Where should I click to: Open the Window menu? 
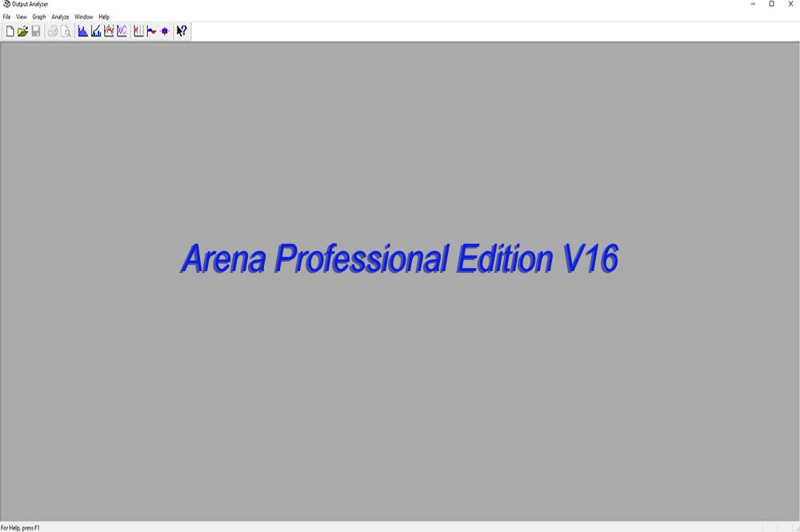pos(83,16)
